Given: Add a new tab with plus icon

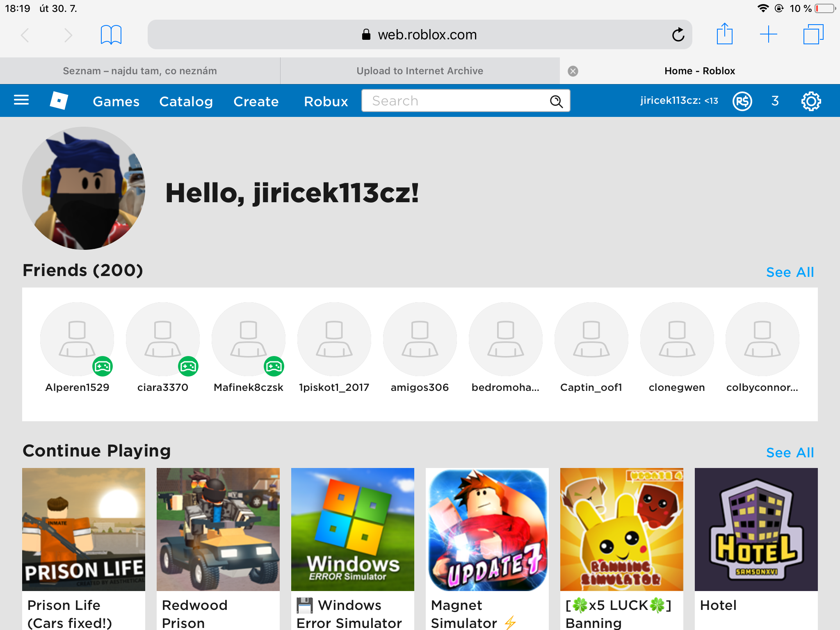Looking at the screenshot, I should [x=768, y=34].
